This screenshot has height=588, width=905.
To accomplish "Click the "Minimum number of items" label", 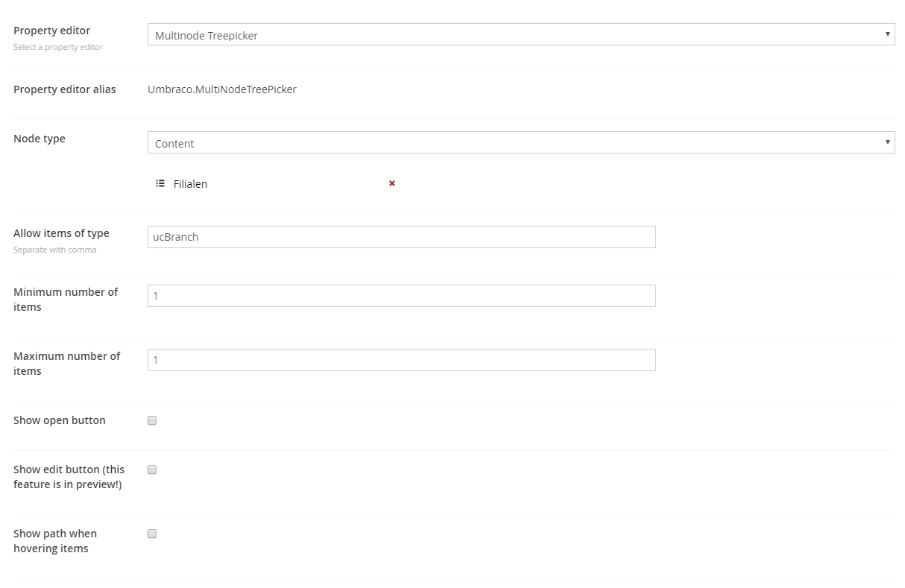I will tap(66, 300).
